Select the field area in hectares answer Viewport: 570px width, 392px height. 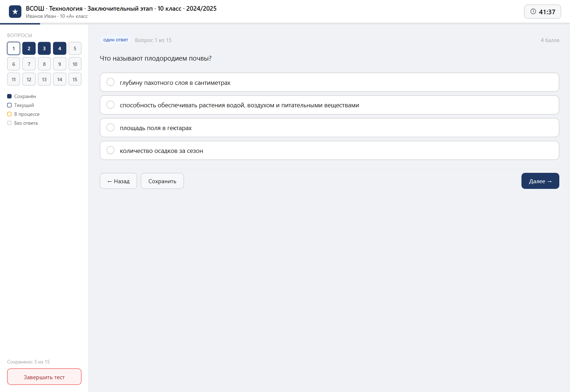[329, 128]
